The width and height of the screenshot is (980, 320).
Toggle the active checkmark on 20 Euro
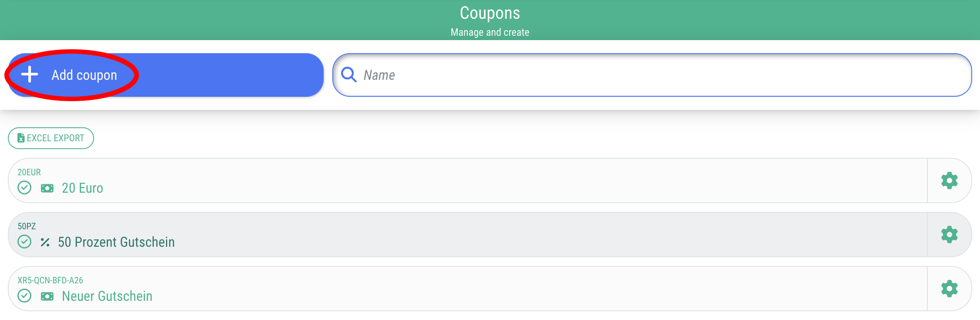pyautogui.click(x=24, y=188)
